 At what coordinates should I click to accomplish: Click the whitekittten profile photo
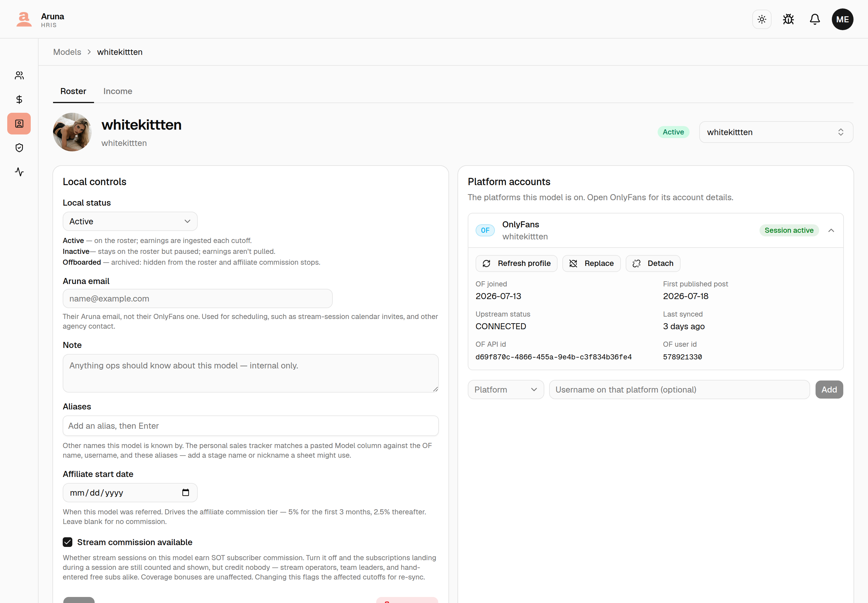[x=72, y=132]
